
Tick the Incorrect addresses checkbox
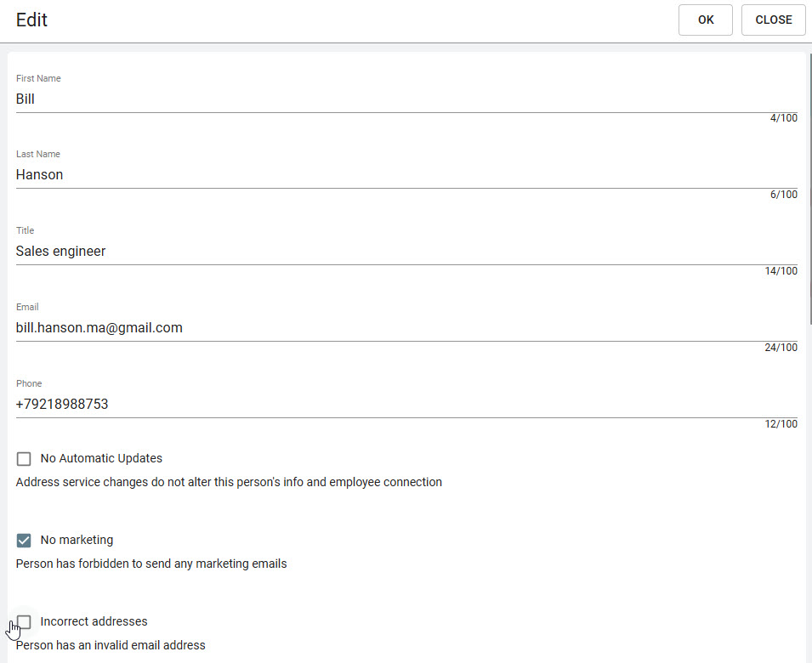click(24, 622)
